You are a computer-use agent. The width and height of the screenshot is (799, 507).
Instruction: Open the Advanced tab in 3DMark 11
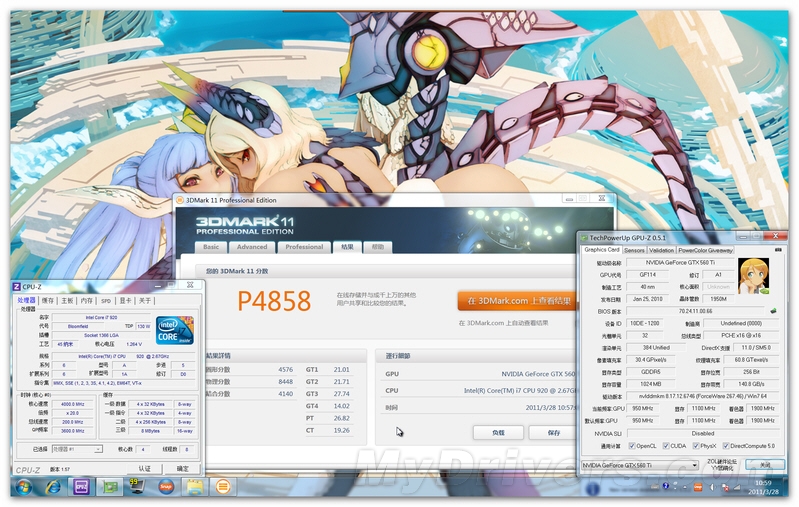click(252, 247)
